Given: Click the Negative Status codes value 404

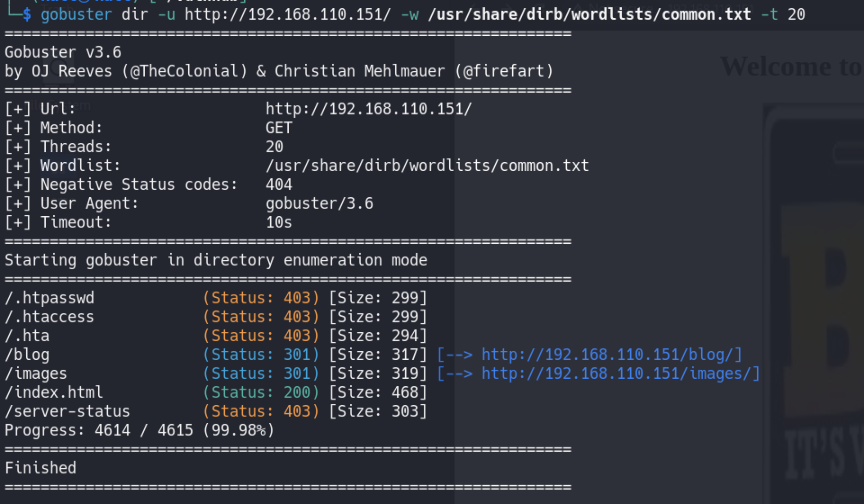Looking at the screenshot, I should 279,184.
